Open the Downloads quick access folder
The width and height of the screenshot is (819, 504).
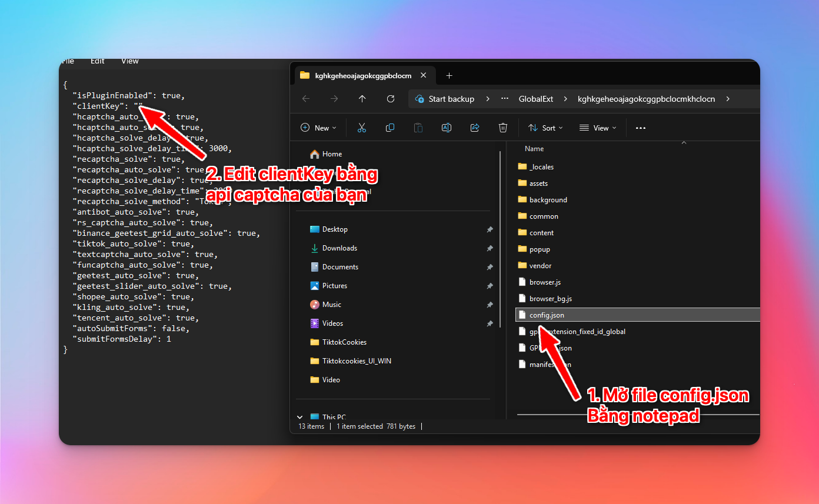pyautogui.click(x=339, y=248)
